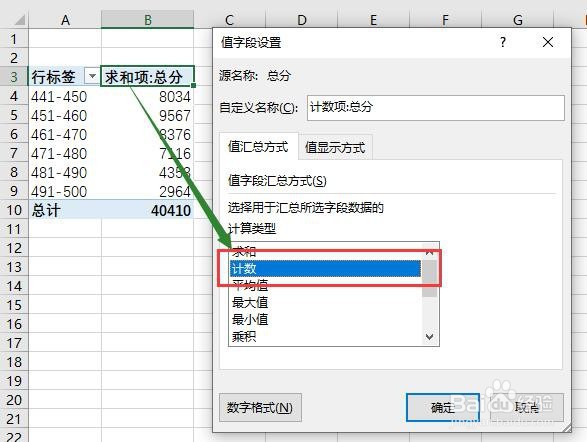587x442 pixels.
Task: Select cell with value 8034
Action: point(147,97)
